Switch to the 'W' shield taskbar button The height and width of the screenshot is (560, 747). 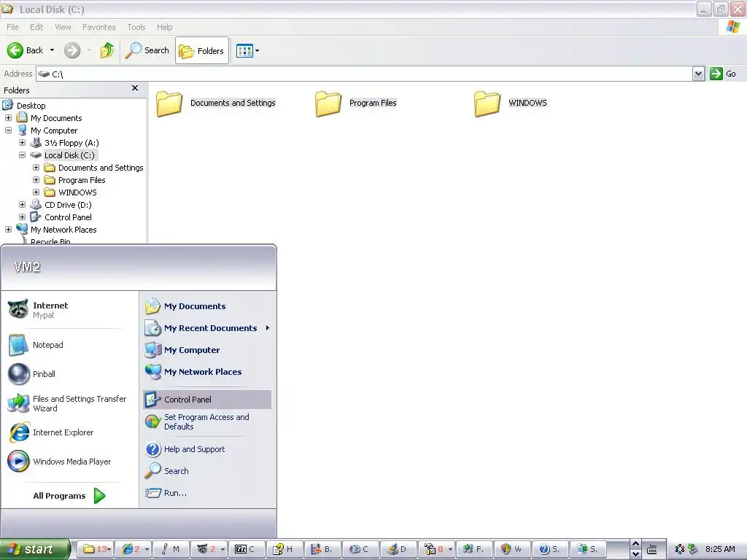coord(512,549)
